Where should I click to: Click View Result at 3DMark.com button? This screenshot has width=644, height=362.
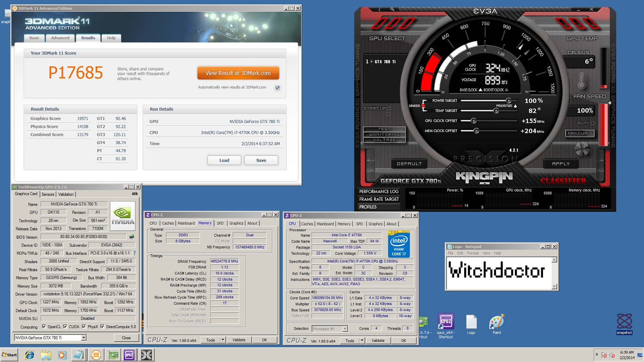point(238,73)
